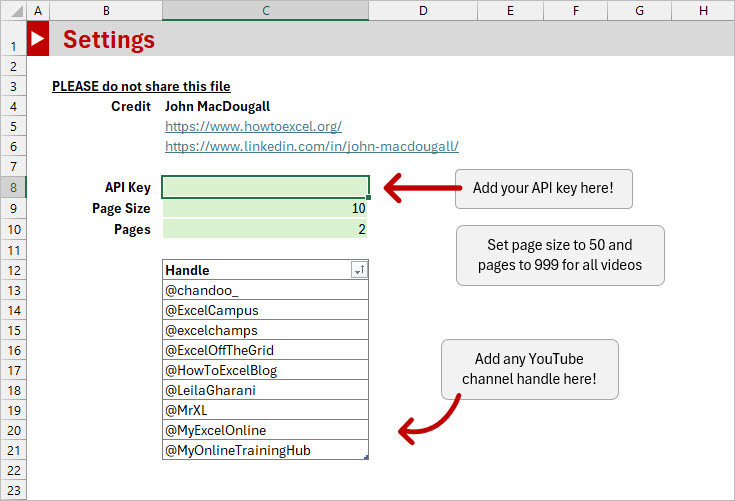Click the 'PLEASE do not share this file' text
This screenshot has width=735, height=501.
141,86
